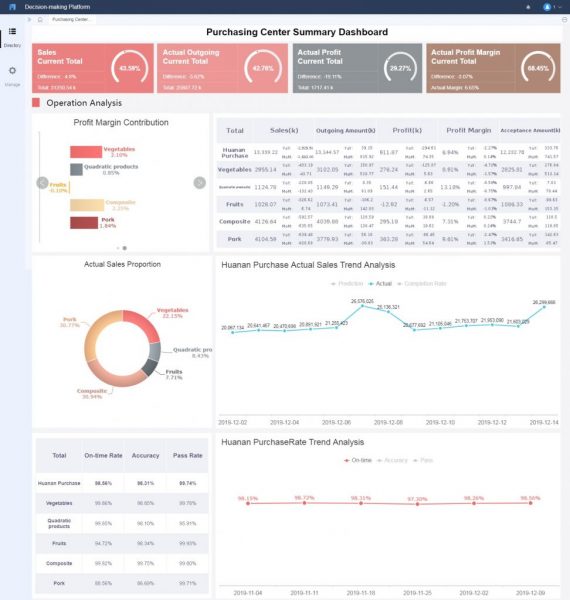
Task: Click the circular icon at the tab bar's right end
Action: (x=564, y=19)
